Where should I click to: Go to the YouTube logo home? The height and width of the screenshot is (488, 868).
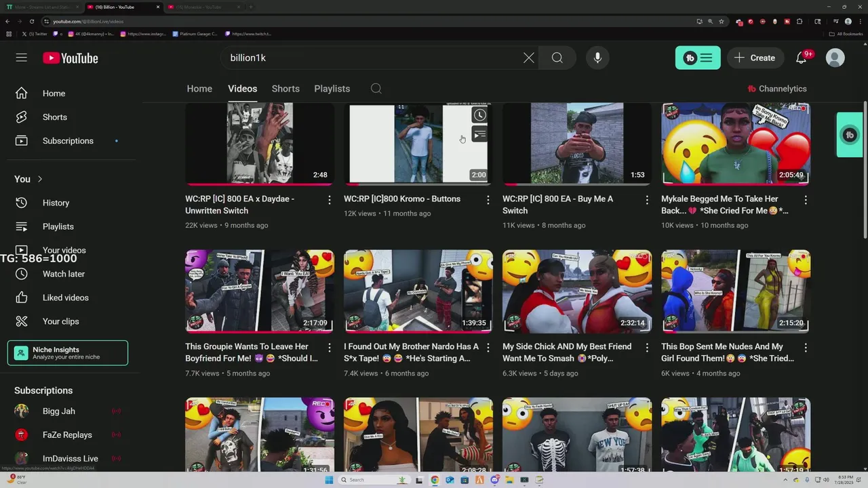point(71,58)
